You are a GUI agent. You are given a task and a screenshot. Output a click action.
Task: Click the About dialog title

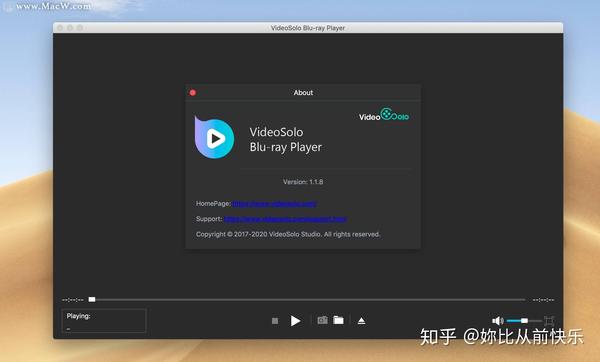[x=303, y=93]
